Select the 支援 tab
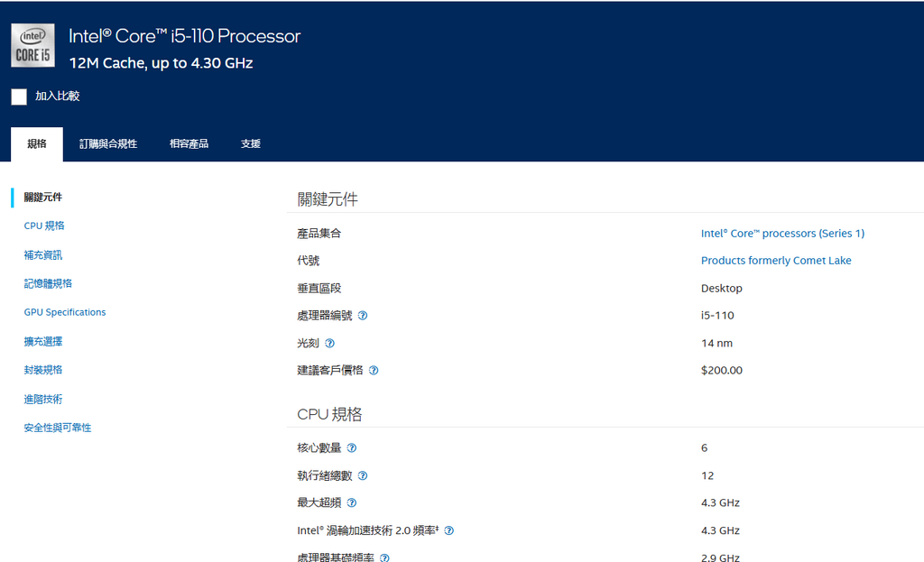Viewport: 924px width, 562px height. [250, 143]
